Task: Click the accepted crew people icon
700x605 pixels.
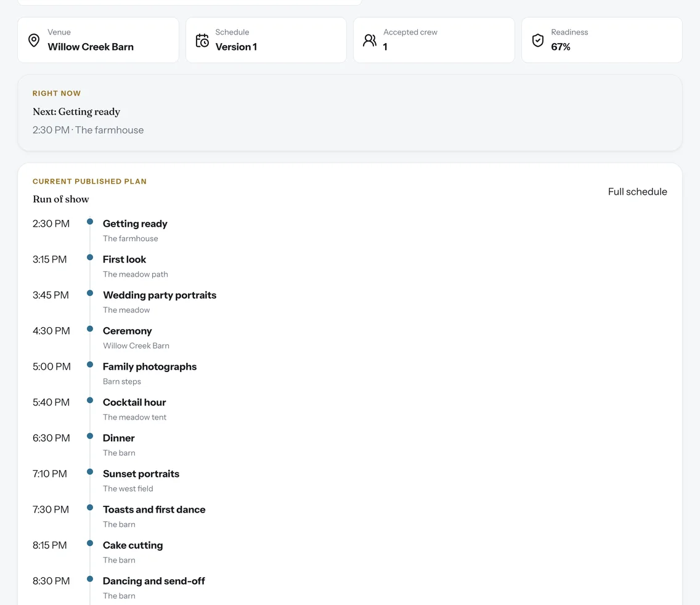Action: coord(370,40)
